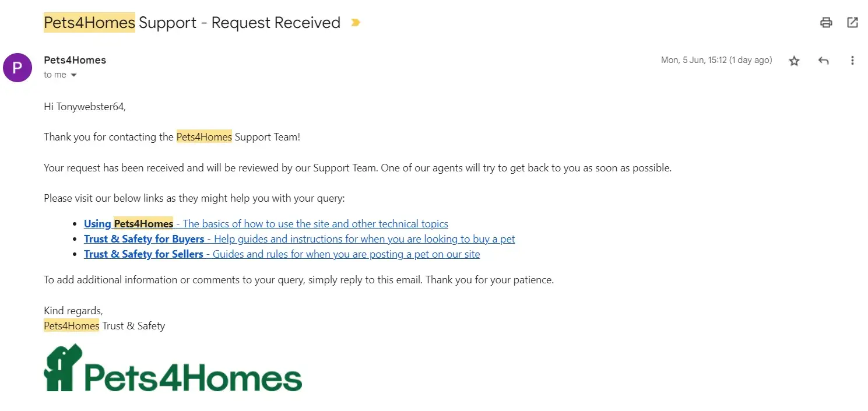
Task: Print this email using the printer icon
Action: (825, 23)
